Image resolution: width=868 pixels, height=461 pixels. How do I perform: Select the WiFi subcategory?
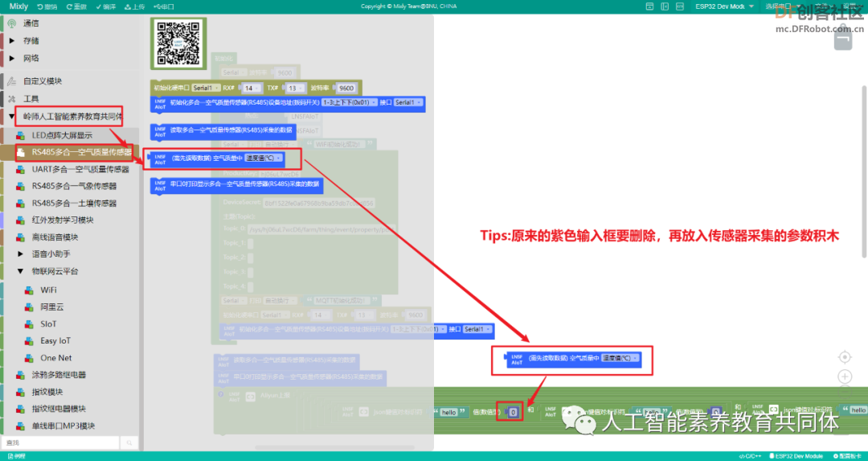pyautogui.click(x=48, y=290)
